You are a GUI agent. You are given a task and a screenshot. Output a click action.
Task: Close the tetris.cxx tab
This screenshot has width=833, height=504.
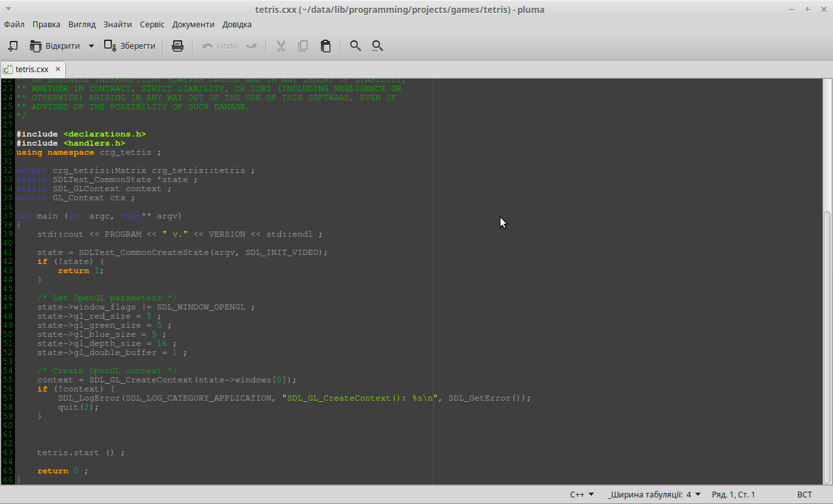pos(57,69)
